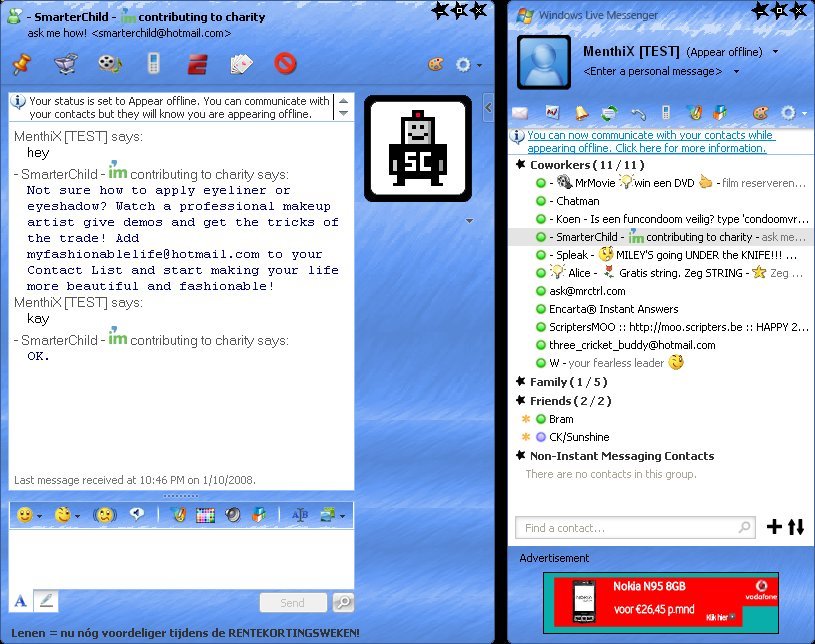
Task: Switch to handwriting mode tab
Action: [46, 601]
